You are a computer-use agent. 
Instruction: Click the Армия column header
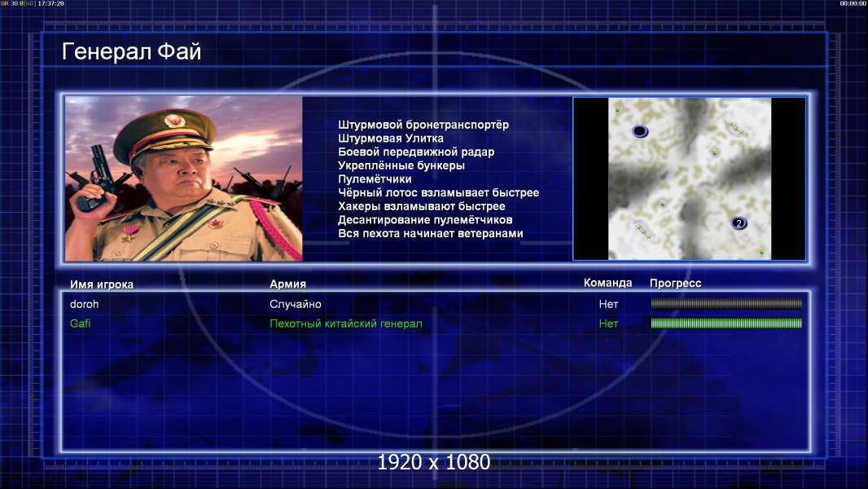pyautogui.click(x=288, y=284)
